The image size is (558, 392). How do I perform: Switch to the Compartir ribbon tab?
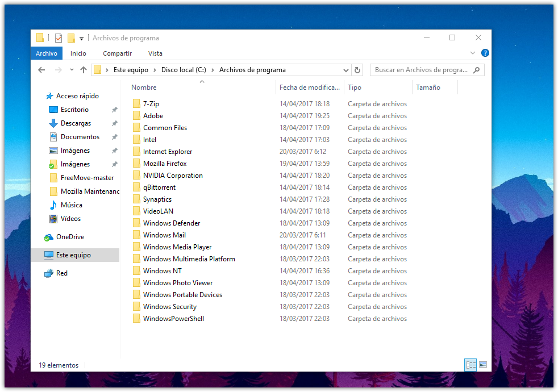coord(118,53)
